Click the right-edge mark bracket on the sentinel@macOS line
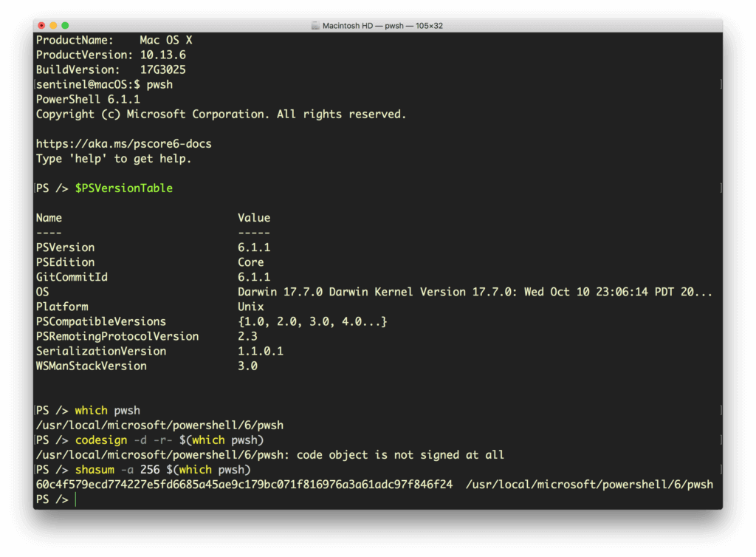756x557 pixels. tap(720, 85)
